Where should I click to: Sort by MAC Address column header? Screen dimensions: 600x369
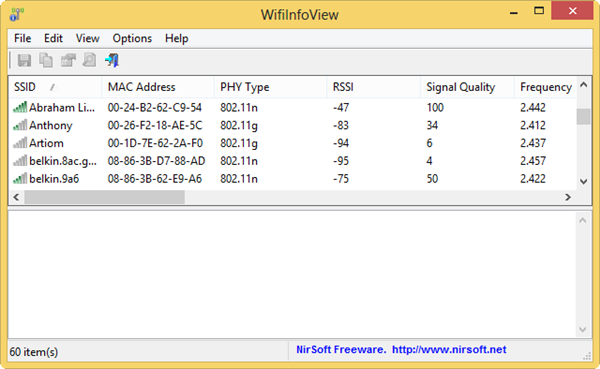pyautogui.click(x=158, y=87)
